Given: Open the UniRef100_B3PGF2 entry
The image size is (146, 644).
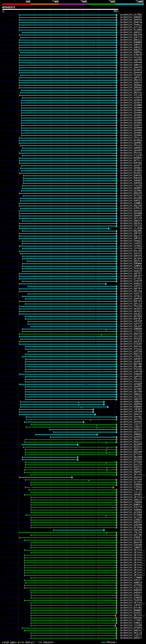Looking at the screenshot, I should point(131,538).
